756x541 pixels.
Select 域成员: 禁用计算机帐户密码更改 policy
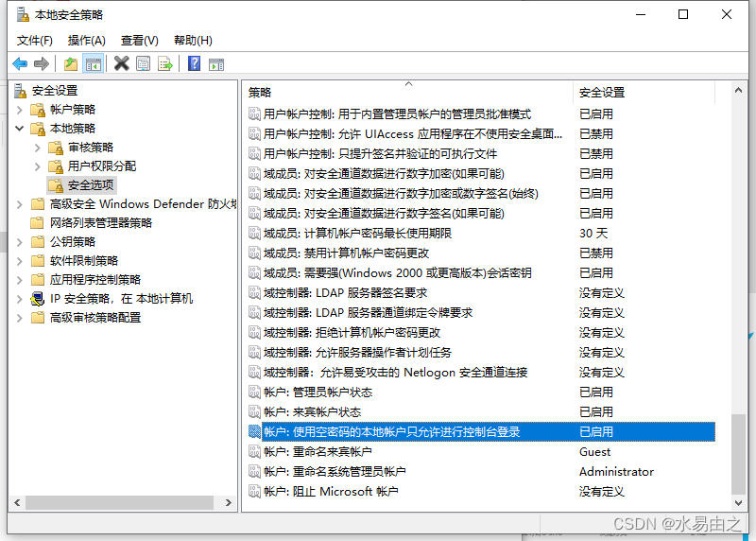point(481,253)
